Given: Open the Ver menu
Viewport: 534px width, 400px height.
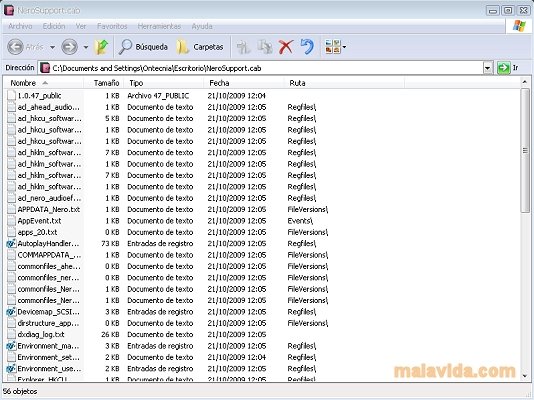Looking at the screenshot, I should [x=81, y=26].
